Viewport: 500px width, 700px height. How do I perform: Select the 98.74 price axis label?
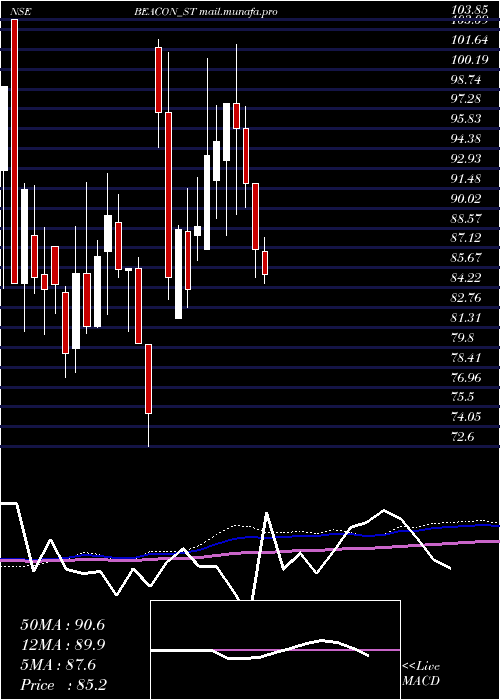(x=467, y=79)
